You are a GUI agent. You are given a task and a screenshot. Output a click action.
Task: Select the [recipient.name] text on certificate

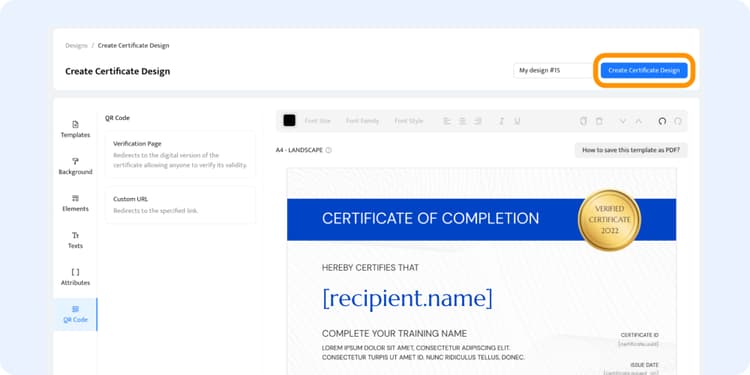(x=407, y=298)
